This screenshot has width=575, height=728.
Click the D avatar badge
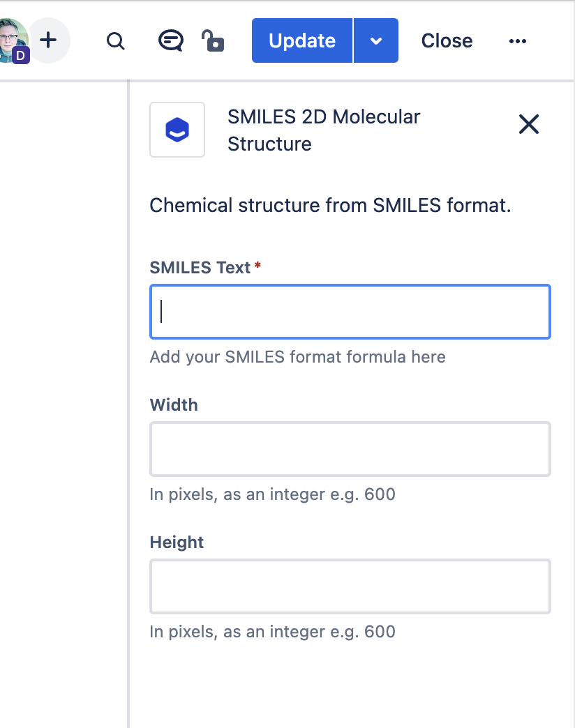click(20, 54)
